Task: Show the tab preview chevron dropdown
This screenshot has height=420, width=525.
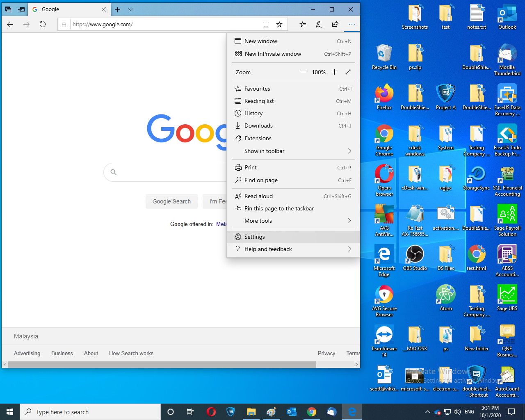Action: pyautogui.click(x=130, y=9)
